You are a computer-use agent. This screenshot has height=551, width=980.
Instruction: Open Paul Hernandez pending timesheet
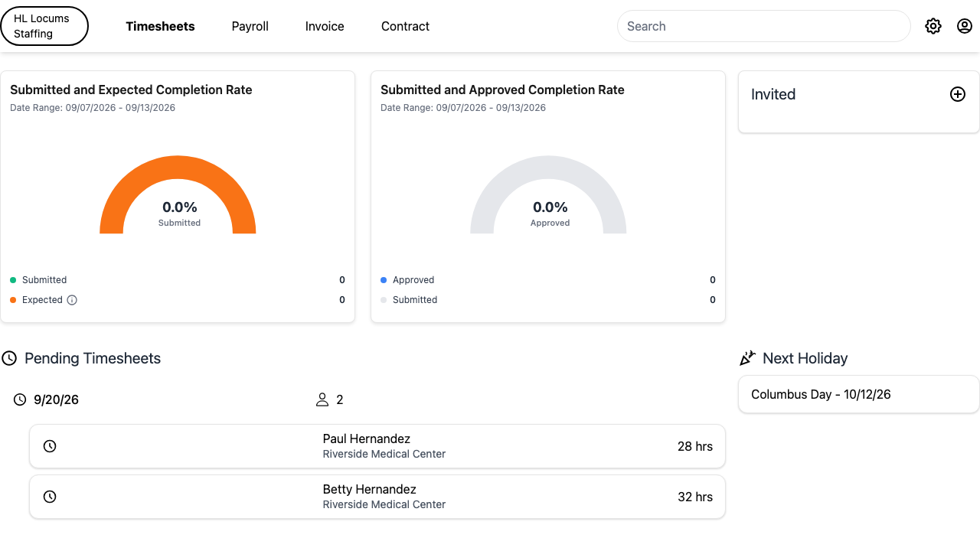click(x=377, y=446)
